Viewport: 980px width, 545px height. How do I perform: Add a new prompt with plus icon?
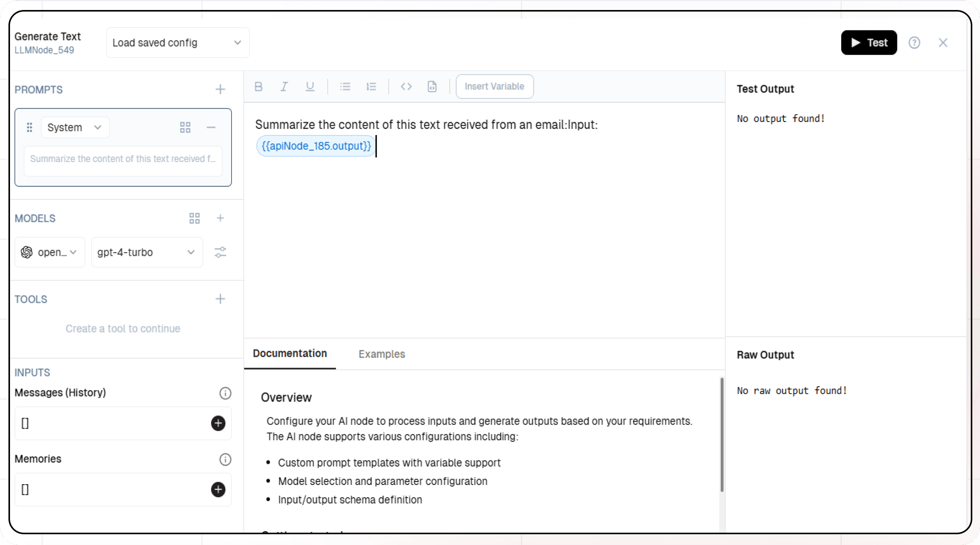[220, 89]
